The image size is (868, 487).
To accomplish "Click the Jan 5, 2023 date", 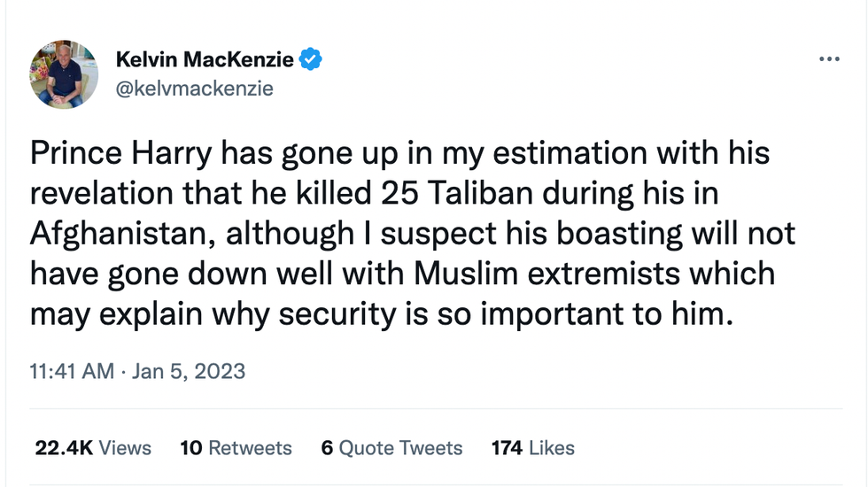I will 187,371.
